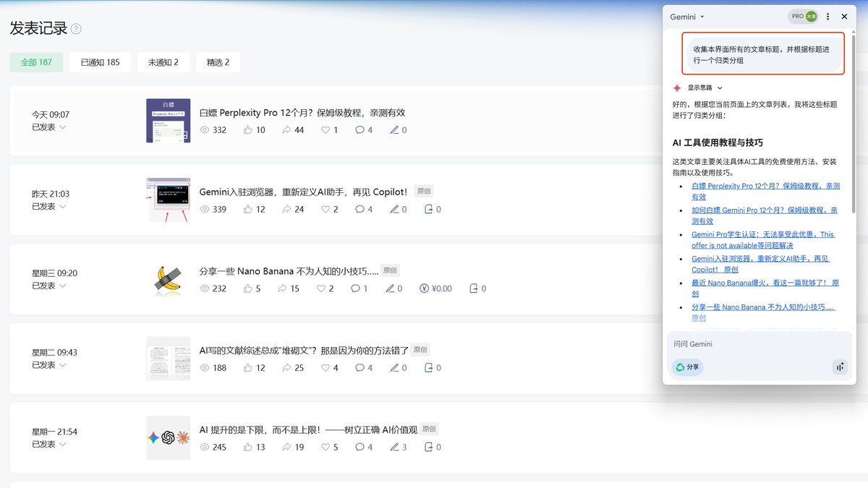The width and height of the screenshot is (868, 488).
Task: Click the Gemini sparkle icon
Action: click(x=677, y=87)
